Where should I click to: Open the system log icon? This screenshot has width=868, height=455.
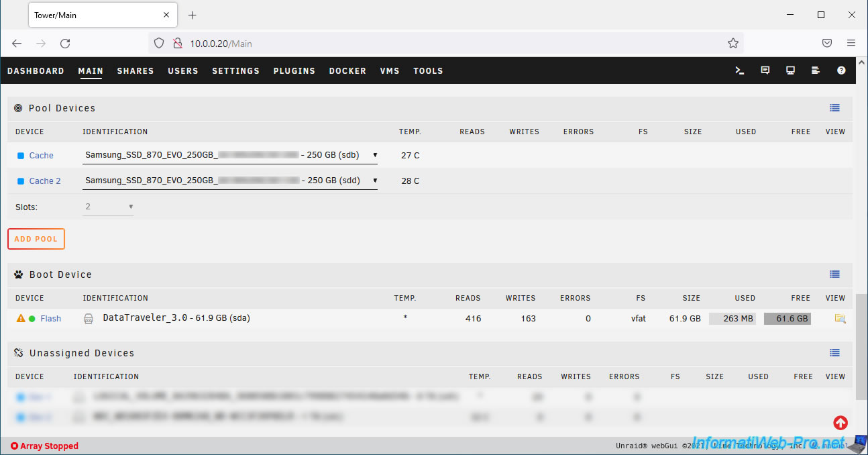coord(816,70)
